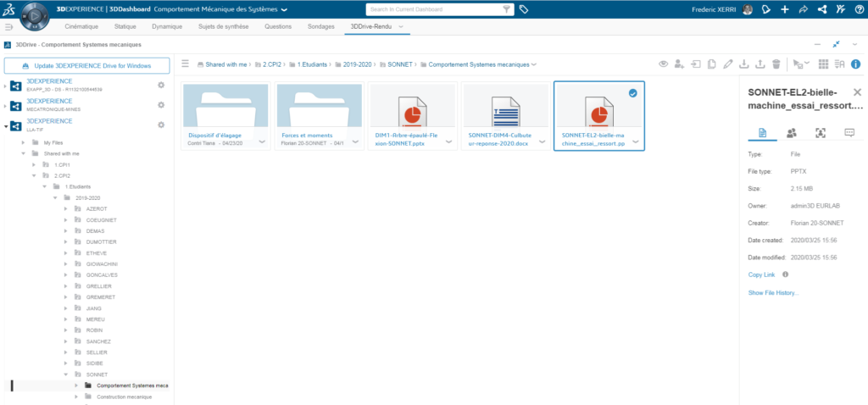Screen dimensions: 868x405
Task: Open the Tools icon next to help
Action: pyautogui.click(x=840, y=9)
